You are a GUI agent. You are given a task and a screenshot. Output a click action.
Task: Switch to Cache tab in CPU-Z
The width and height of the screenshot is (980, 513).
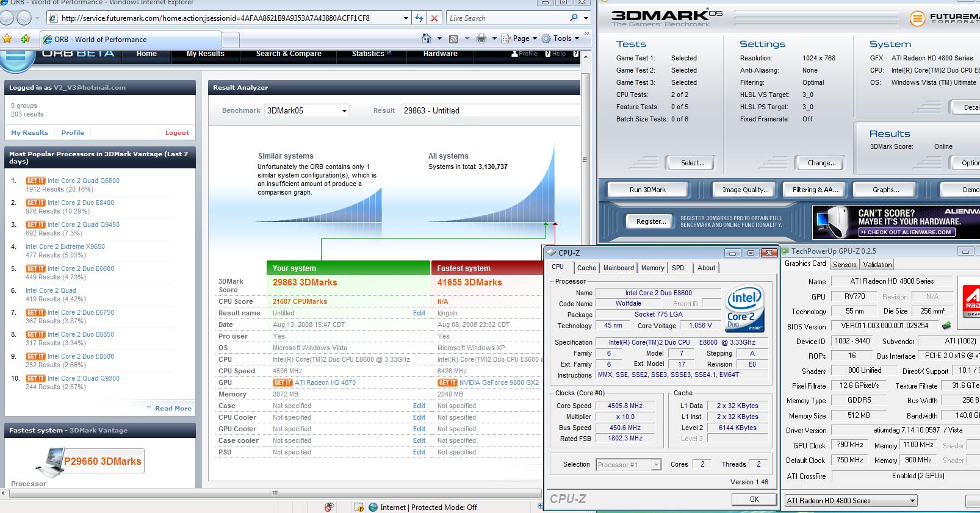point(586,268)
